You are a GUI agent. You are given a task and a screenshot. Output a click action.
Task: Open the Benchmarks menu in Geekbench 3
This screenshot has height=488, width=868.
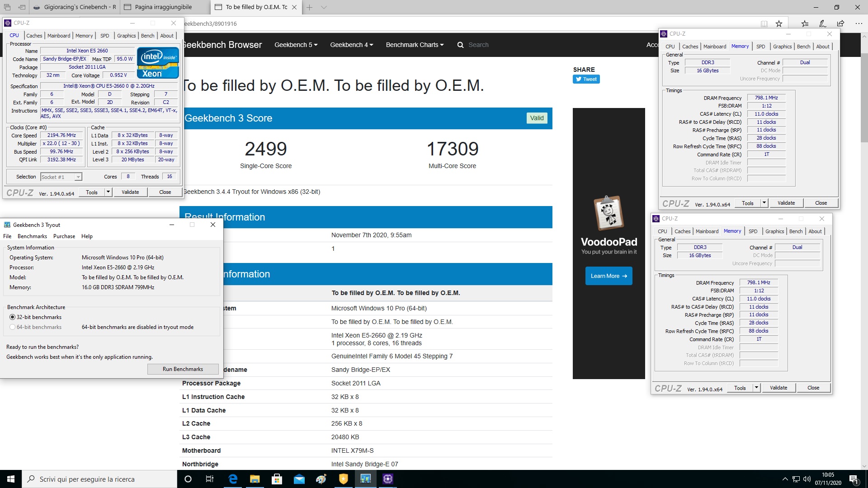[x=32, y=236]
